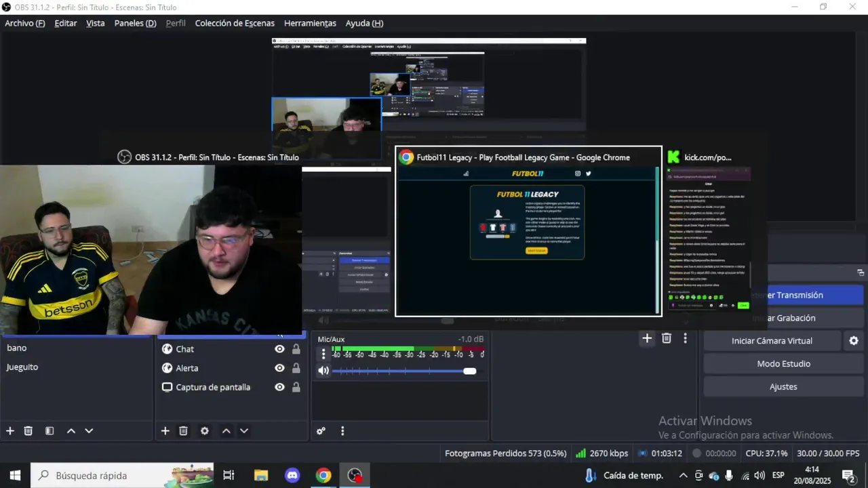Hide the Alerta source with eye icon
The width and height of the screenshot is (868, 488).
[279, 368]
